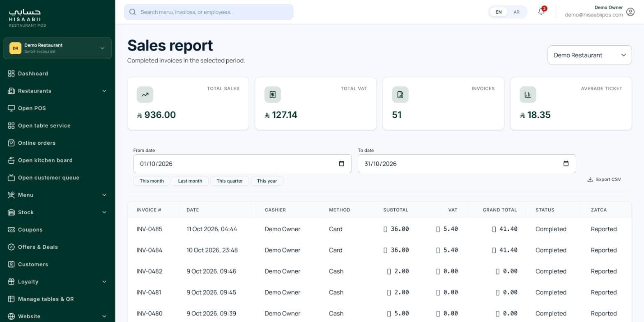Click the Total Sales trend icon
The width and height of the screenshot is (644, 322).
(145, 95)
